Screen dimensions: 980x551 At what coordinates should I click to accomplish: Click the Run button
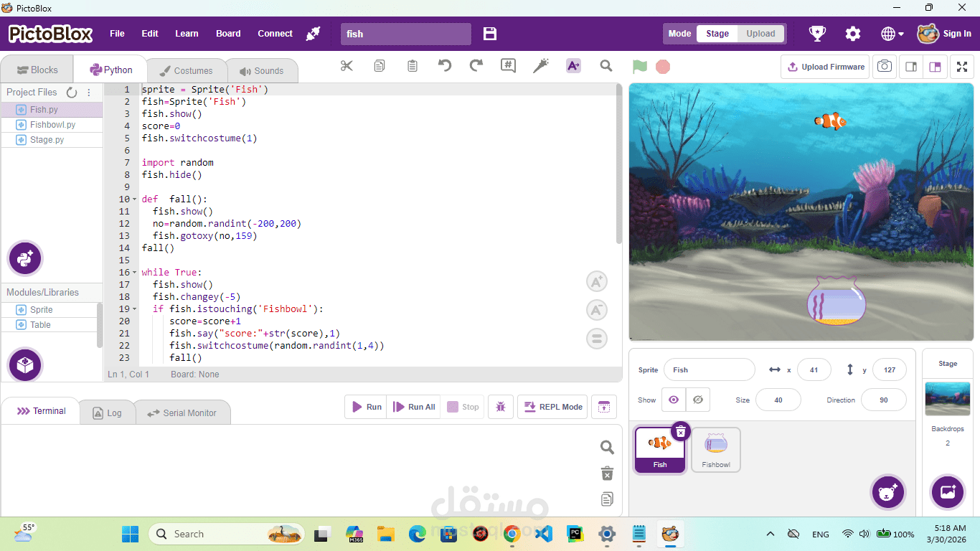pos(366,407)
